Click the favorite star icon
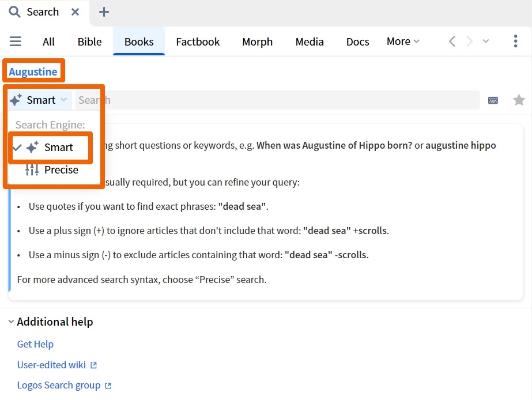 pyautogui.click(x=519, y=100)
